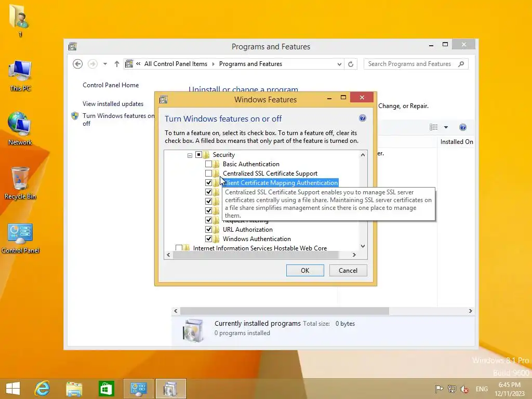Open File Explorer from the taskbar
Screen dimensions: 532x399
click(x=74, y=389)
